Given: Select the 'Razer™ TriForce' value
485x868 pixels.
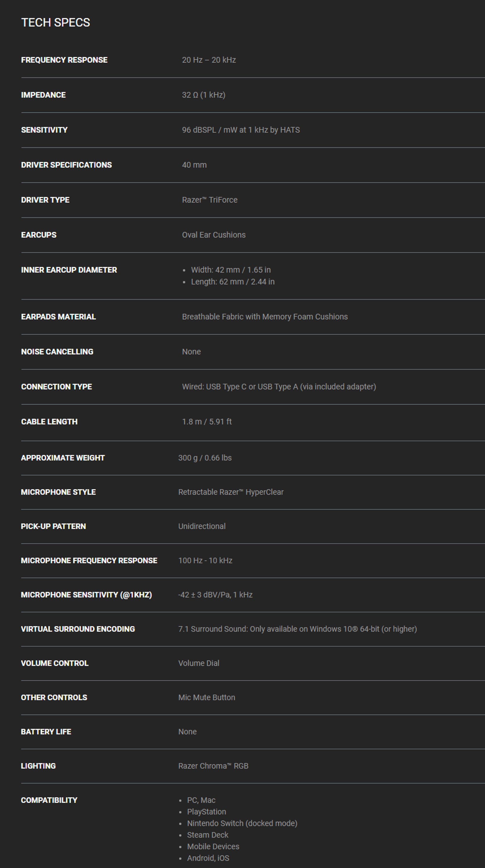Looking at the screenshot, I should click(210, 200).
